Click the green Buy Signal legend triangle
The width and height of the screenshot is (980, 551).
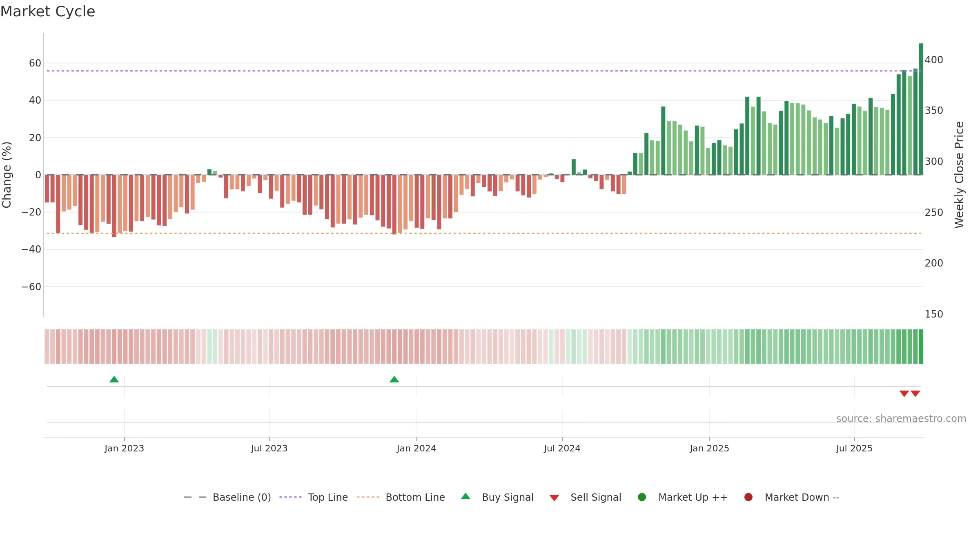(x=465, y=496)
